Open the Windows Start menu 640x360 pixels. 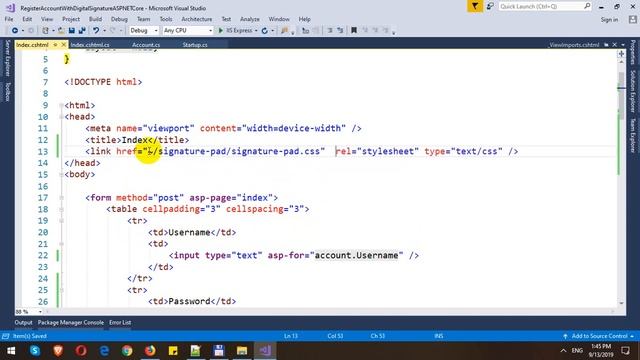point(11,351)
